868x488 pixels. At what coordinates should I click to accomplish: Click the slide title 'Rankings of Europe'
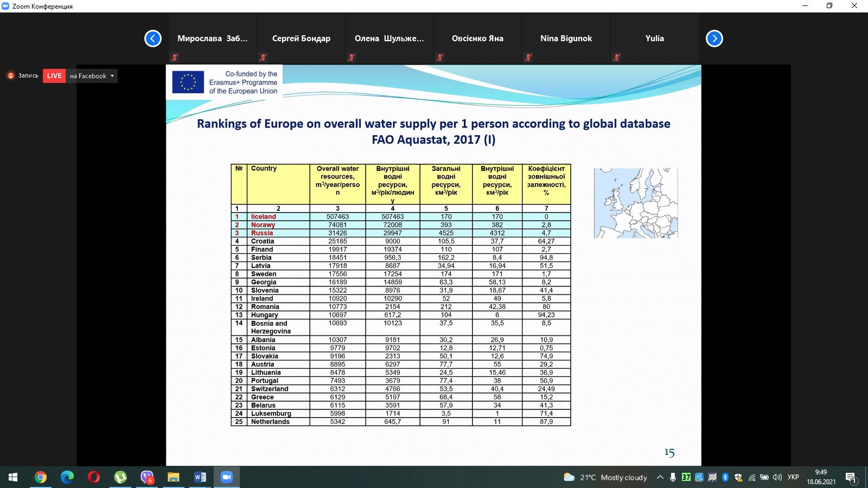point(433,132)
